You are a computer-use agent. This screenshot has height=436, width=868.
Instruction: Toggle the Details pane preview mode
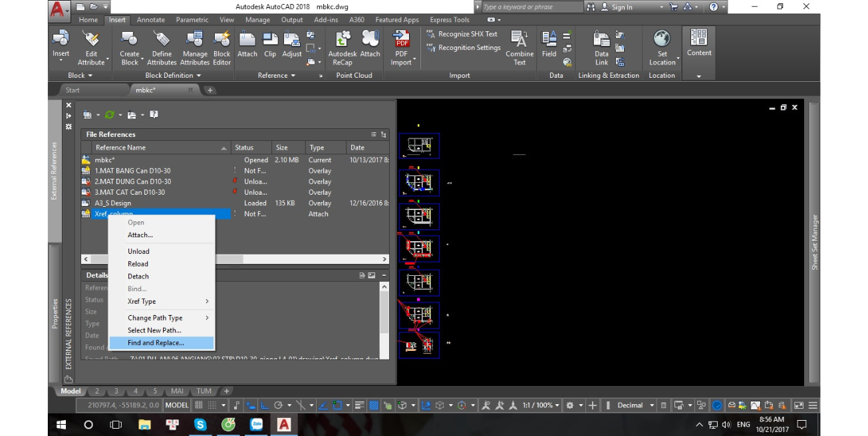coord(372,275)
